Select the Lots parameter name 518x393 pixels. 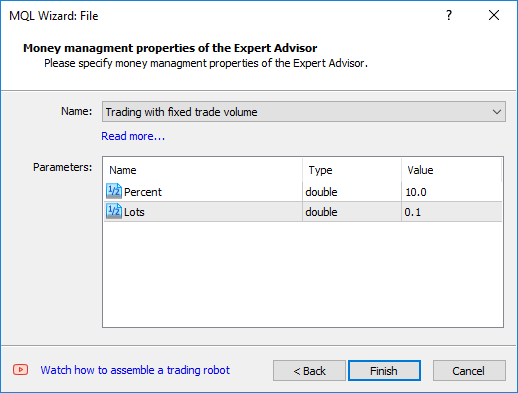pyautogui.click(x=134, y=212)
